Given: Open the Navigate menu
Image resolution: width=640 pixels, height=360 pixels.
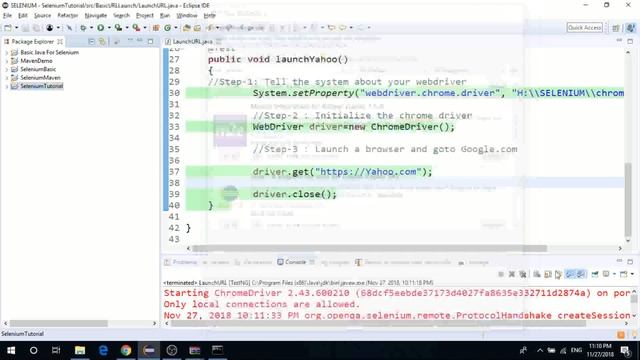Looking at the screenshot, I should [96, 16].
